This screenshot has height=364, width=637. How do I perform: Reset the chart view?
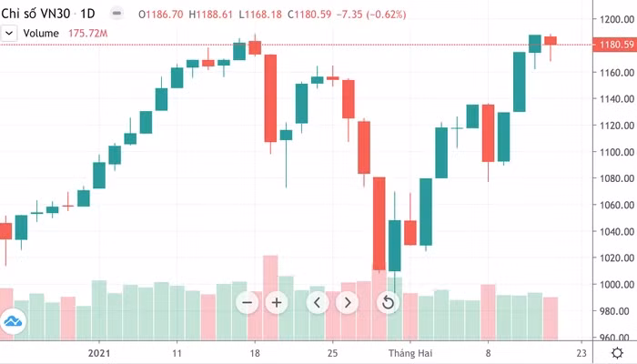(389, 303)
